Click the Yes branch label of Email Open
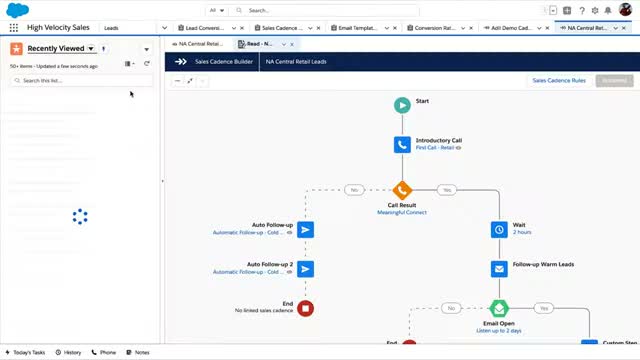The height and width of the screenshot is (360, 640). click(x=544, y=308)
